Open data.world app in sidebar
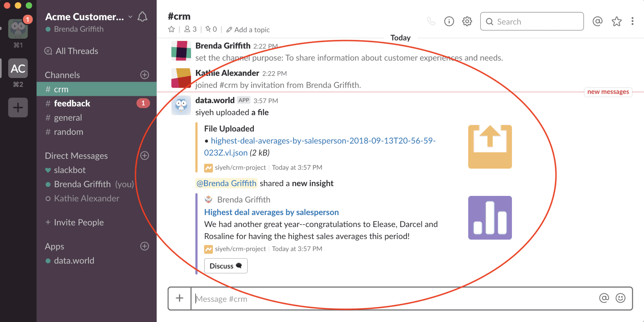644x322 pixels. 97,261
